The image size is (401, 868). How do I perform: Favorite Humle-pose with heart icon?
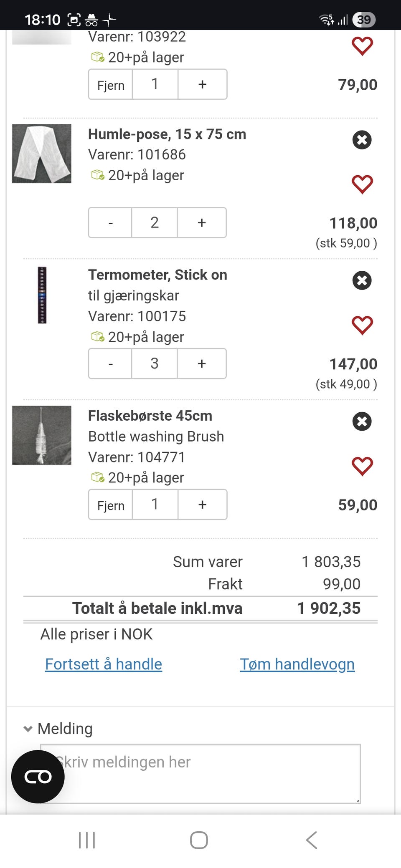pos(362,184)
